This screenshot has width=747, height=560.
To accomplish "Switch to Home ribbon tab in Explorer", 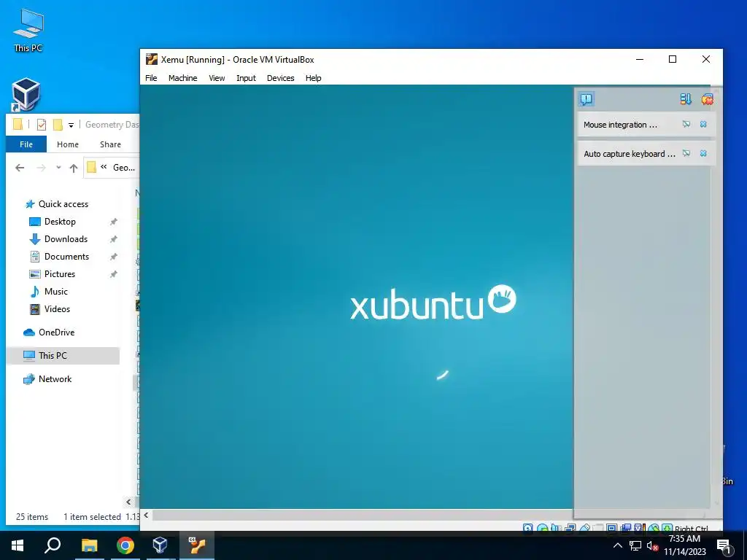I will tap(68, 144).
